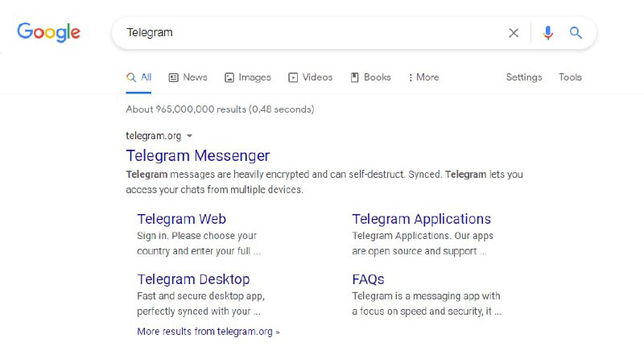Click the Google logo
The image size is (644, 363).
coord(48,32)
